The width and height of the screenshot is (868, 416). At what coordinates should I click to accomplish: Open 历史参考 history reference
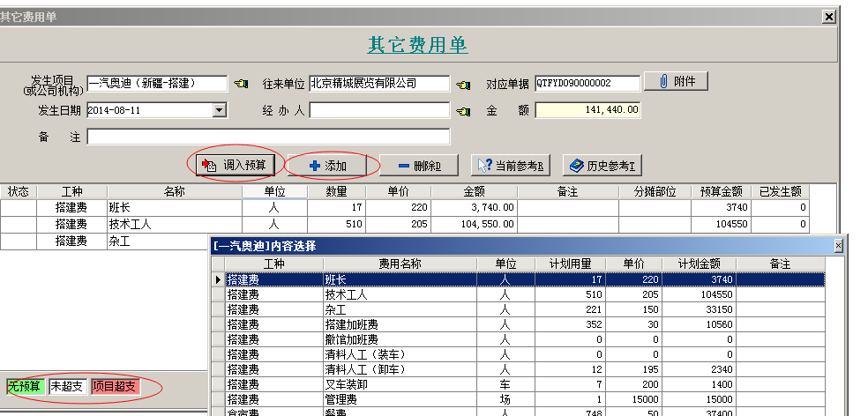pyautogui.click(x=602, y=165)
